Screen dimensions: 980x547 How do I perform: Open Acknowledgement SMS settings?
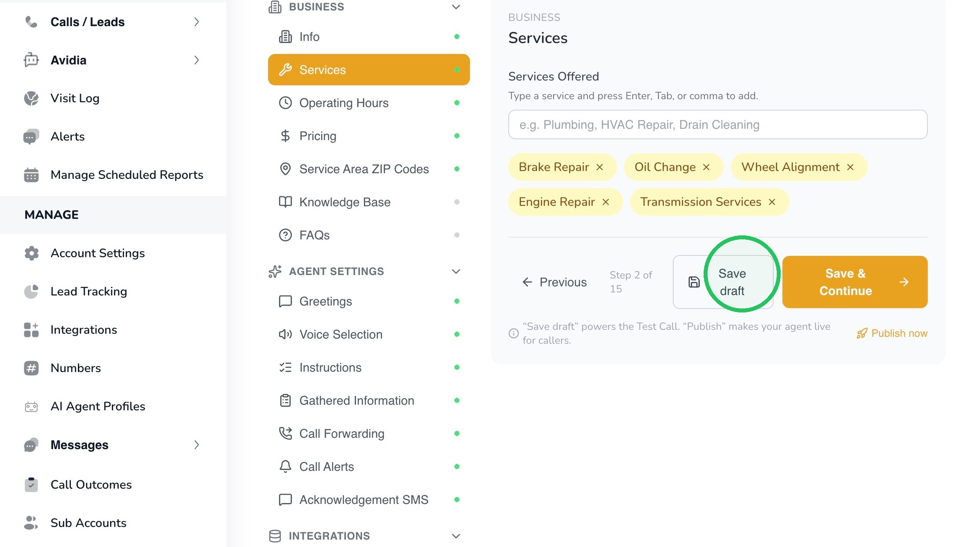(x=369, y=500)
